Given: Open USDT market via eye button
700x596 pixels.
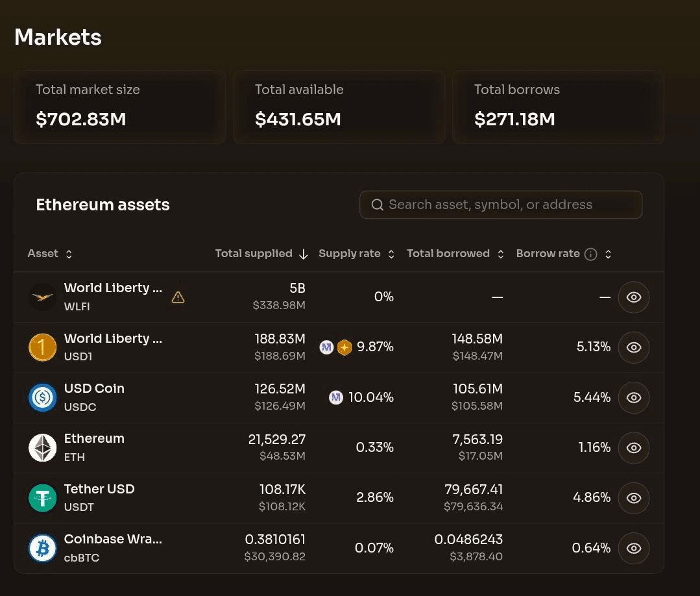Looking at the screenshot, I should pos(633,498).
